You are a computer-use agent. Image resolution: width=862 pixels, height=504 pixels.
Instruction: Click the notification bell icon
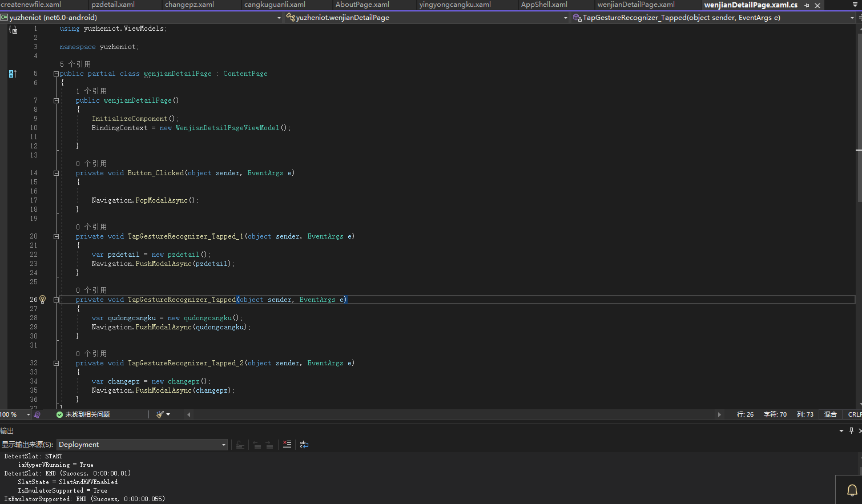click(852, 490)
